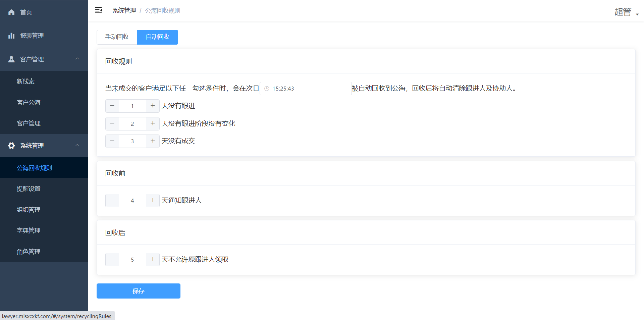Open the 超管 account dropdown
This screenshot has width=644, height=320.
(x=626, y=11)
